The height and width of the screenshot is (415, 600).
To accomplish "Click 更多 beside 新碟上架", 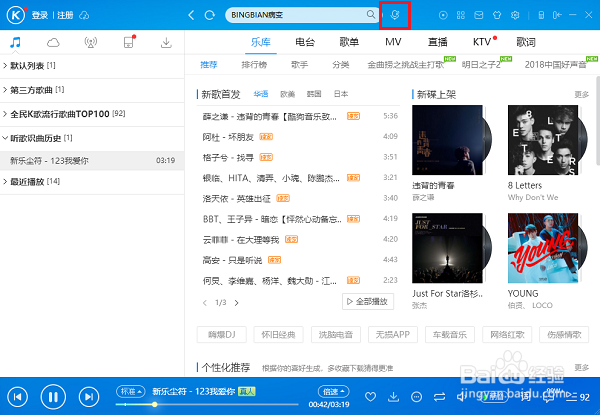I will click(x=581, y=94).
